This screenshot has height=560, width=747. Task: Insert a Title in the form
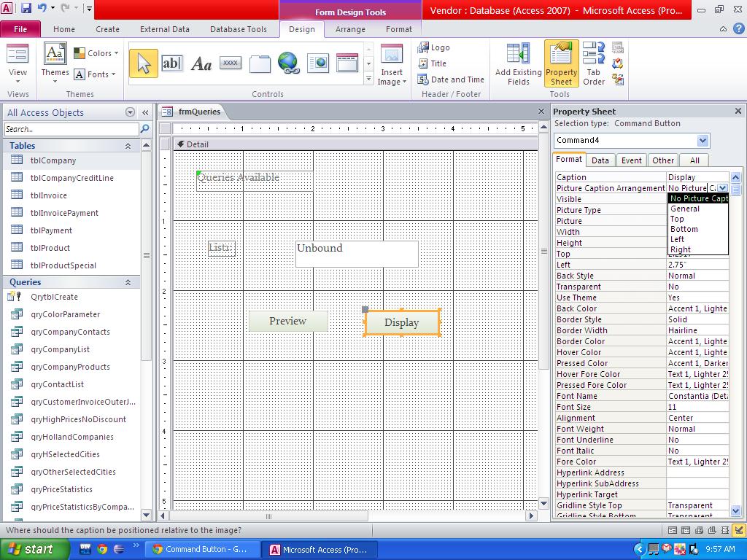pos(432,63)
